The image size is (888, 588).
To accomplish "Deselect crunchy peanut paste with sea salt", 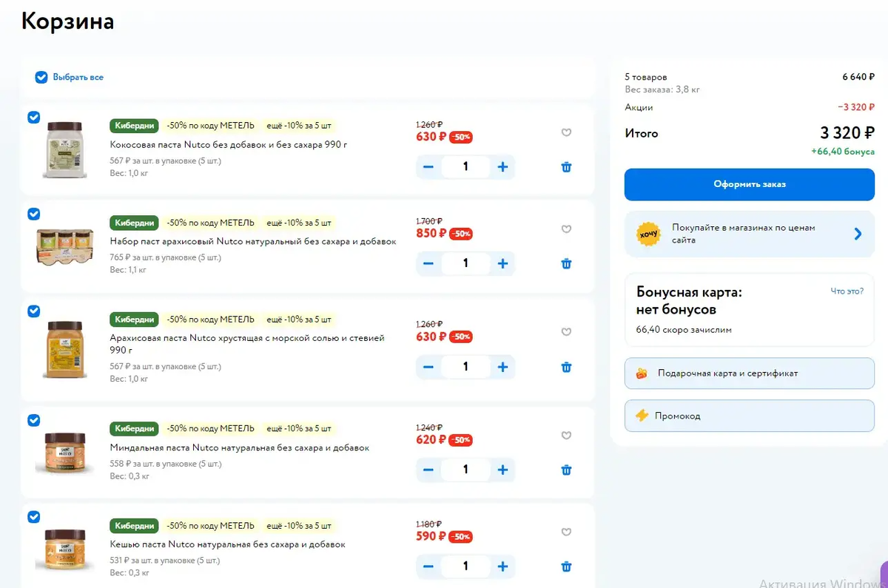I will 33,311.
